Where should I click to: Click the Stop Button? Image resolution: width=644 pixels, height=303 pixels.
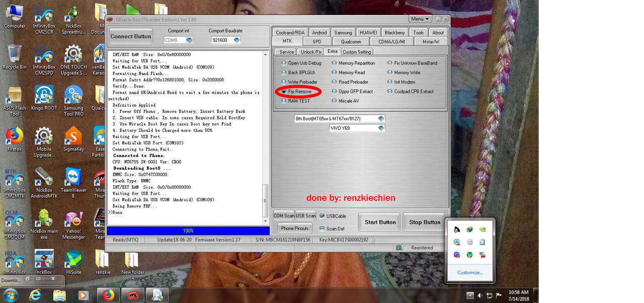424,222
